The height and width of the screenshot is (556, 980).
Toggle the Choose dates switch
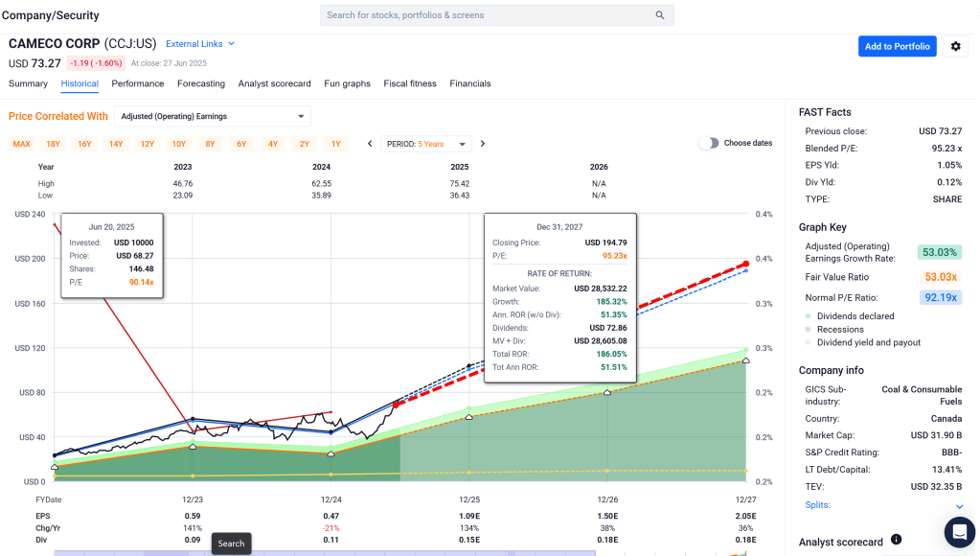click(x=708, y=143)
